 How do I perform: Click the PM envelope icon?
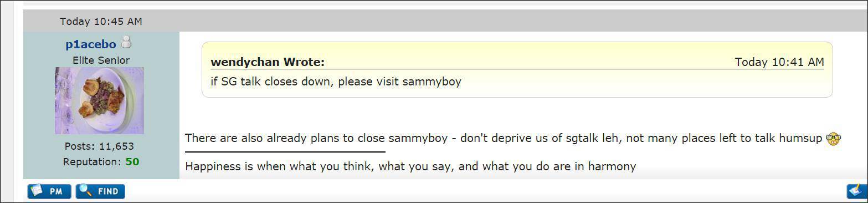click(37, 190)
